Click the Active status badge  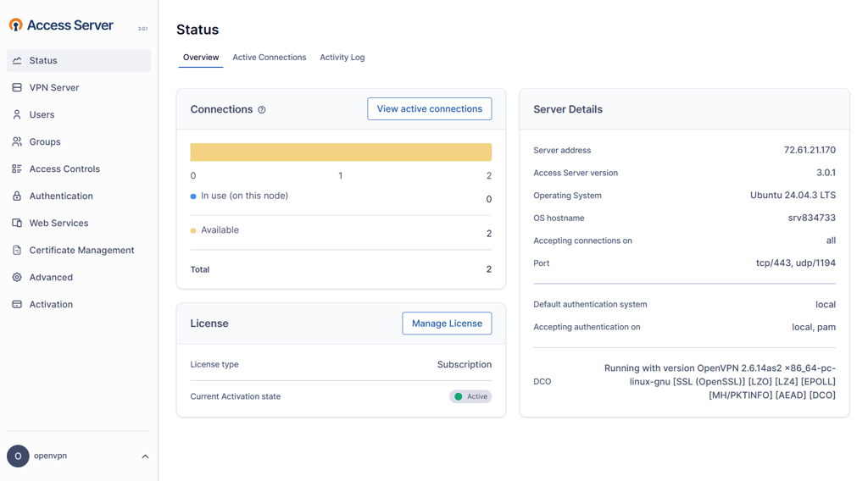pyautogui.click(x=470, y=396)
